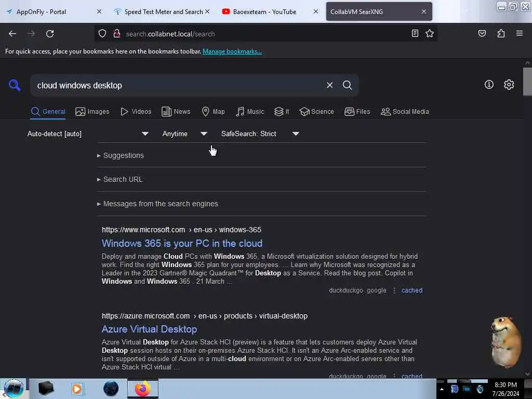532x399 pixels.
Task: Open the SafeSearch: Strict dropdown
Action: coord(260,134)
